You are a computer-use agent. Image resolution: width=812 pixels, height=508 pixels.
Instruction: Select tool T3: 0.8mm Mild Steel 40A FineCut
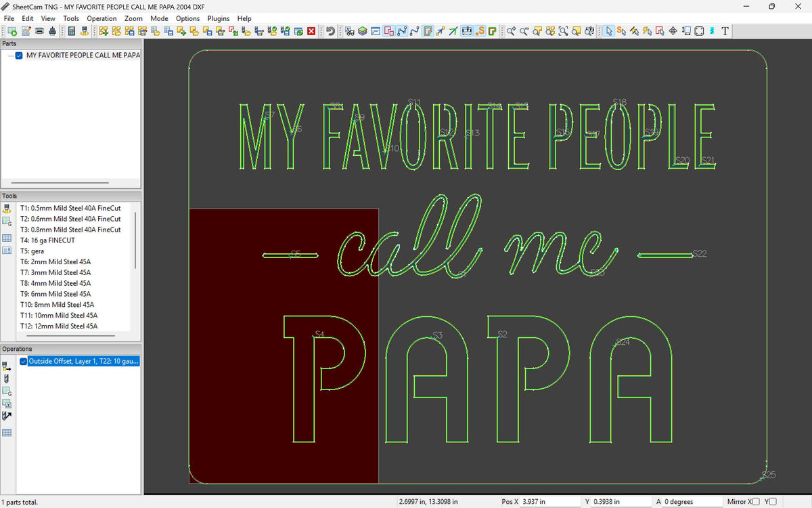70,230
